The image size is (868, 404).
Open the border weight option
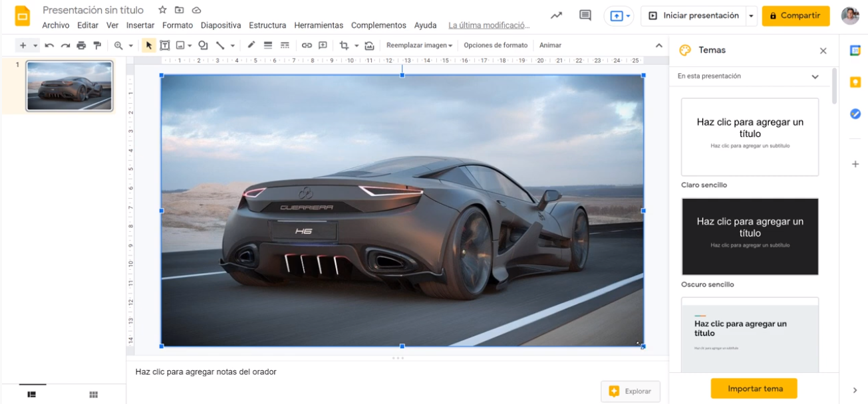point(268,45)
